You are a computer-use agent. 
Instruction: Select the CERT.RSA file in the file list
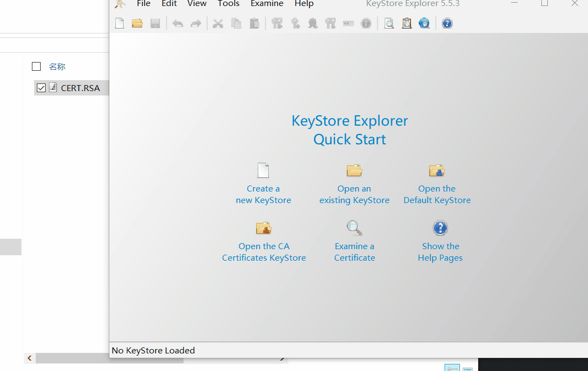(80, 88)
